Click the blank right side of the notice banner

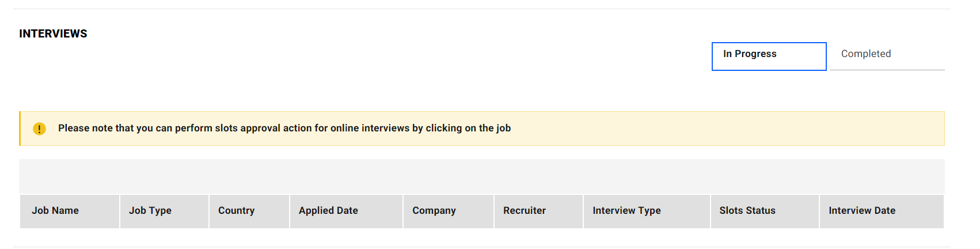(749, 129)
